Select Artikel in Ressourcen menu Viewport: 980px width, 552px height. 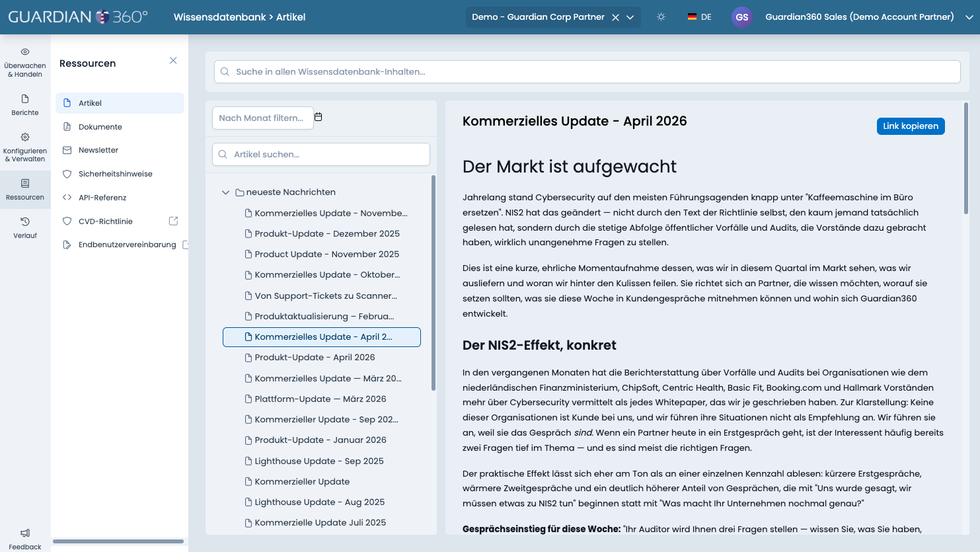click(120, 103)
